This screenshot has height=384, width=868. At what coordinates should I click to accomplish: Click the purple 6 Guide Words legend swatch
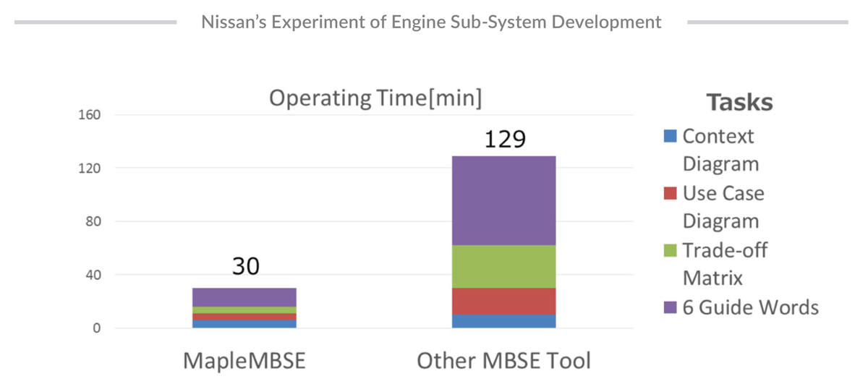tap(669, 307)
